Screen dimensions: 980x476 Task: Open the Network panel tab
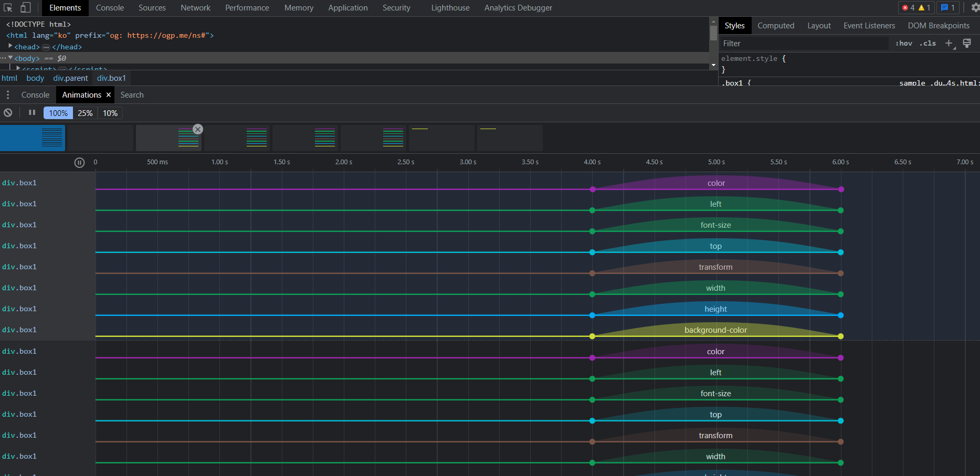click(196, 8)
